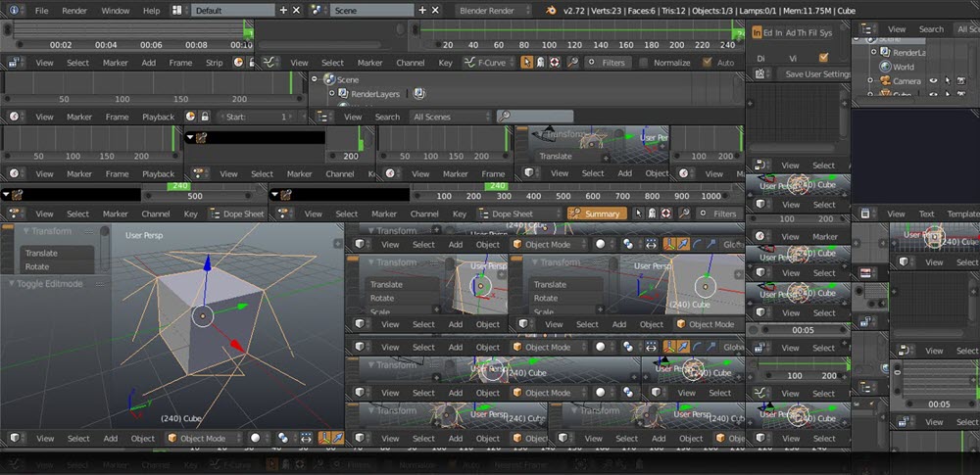Viewport: 980px width, 475px height.
Task: Toggle the Summary button in dope sheet header
Action: click(596, 214)
